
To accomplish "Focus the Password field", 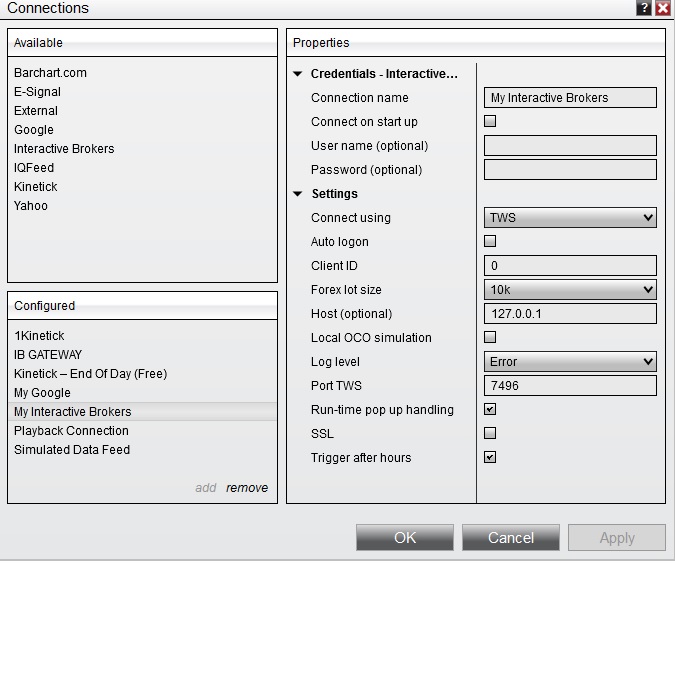I will point(570,170).
